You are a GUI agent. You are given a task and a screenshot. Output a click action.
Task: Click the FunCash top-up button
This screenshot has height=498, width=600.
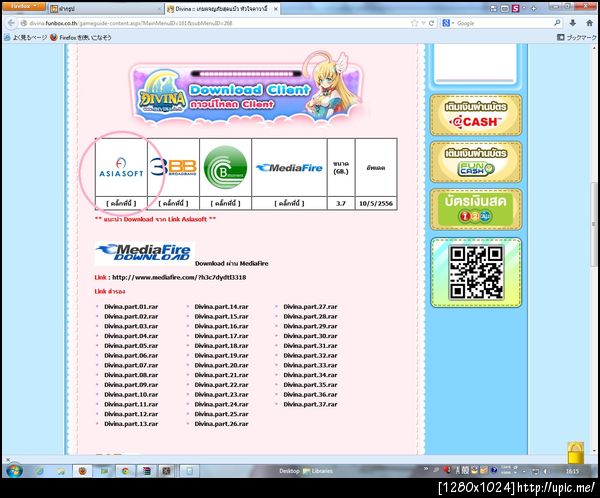pyautogui.click(x=476, y=162)
